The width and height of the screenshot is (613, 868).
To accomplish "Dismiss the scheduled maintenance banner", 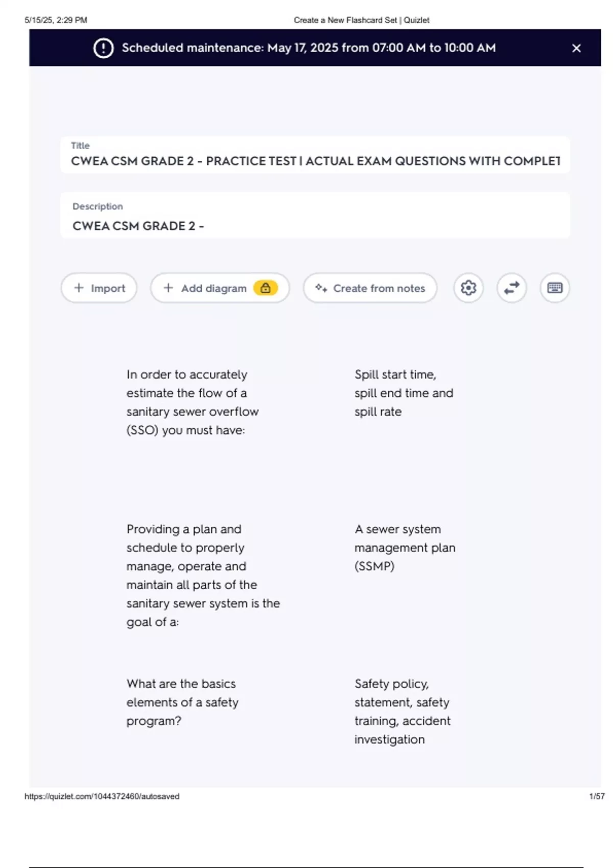I will pos(576,48).
